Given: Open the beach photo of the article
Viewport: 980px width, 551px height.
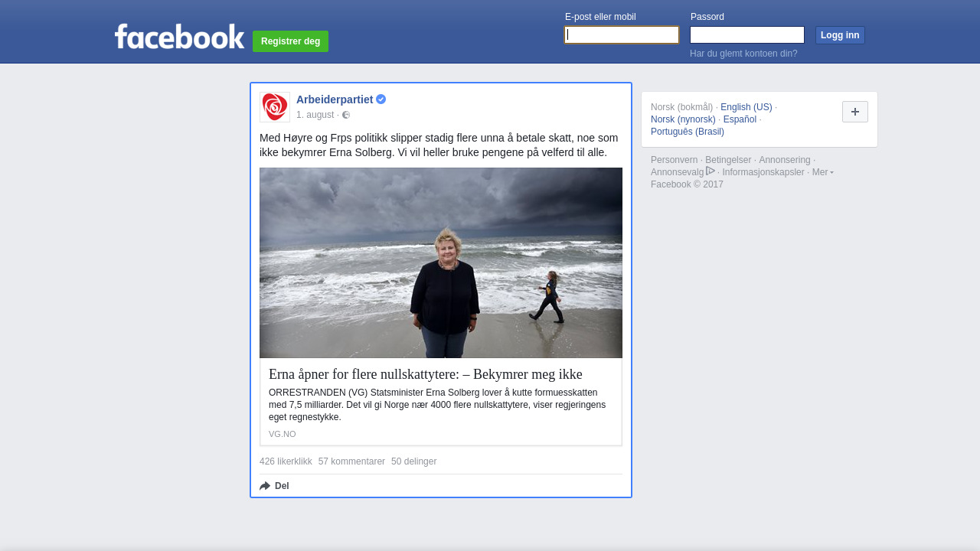Looking at the screenshot, I should [x=441, y=262].
